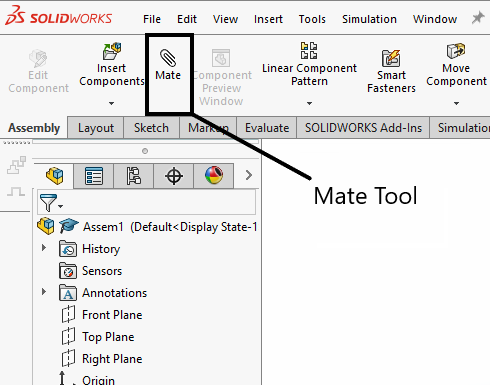
Task: Open the Simulation menu
Action: (369, 19)
